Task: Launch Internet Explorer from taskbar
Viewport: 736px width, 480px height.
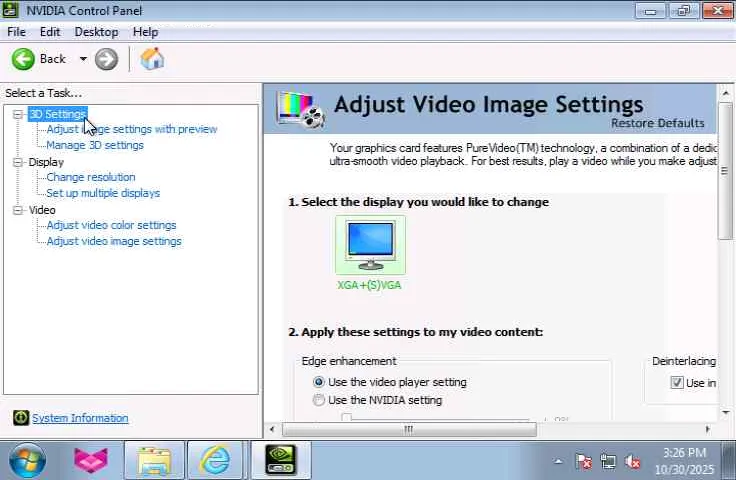Action: (215, 460)
